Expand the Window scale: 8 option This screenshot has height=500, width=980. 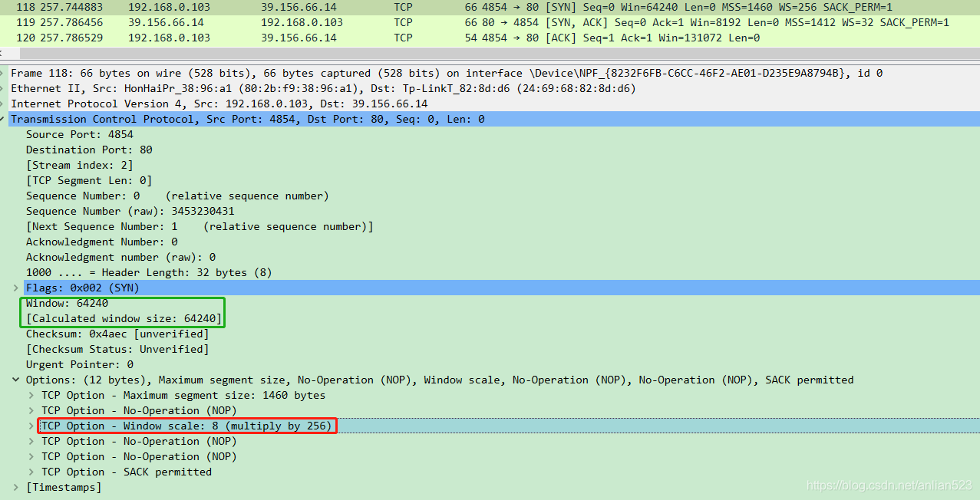coord(31,426)
